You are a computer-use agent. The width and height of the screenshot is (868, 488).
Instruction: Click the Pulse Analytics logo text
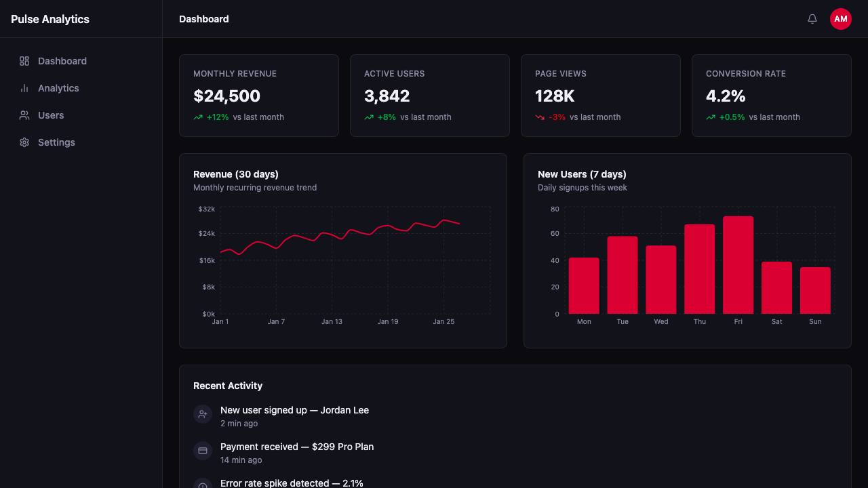click(50, 19)
